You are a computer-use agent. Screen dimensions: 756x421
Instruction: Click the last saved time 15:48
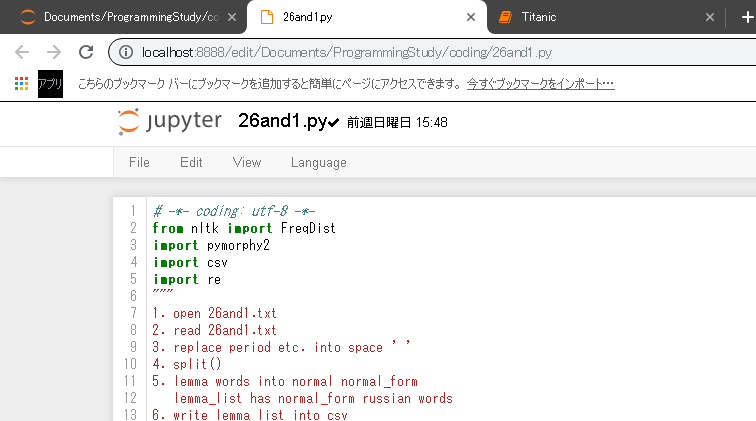coord(397,122)
